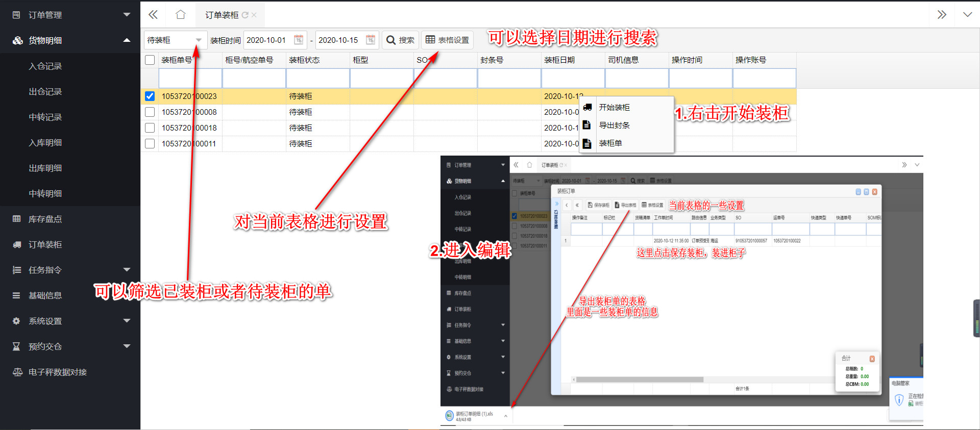Close the 订单装柜 tab
This screenshot has height=430, width=980.
[x=254, y=15]
